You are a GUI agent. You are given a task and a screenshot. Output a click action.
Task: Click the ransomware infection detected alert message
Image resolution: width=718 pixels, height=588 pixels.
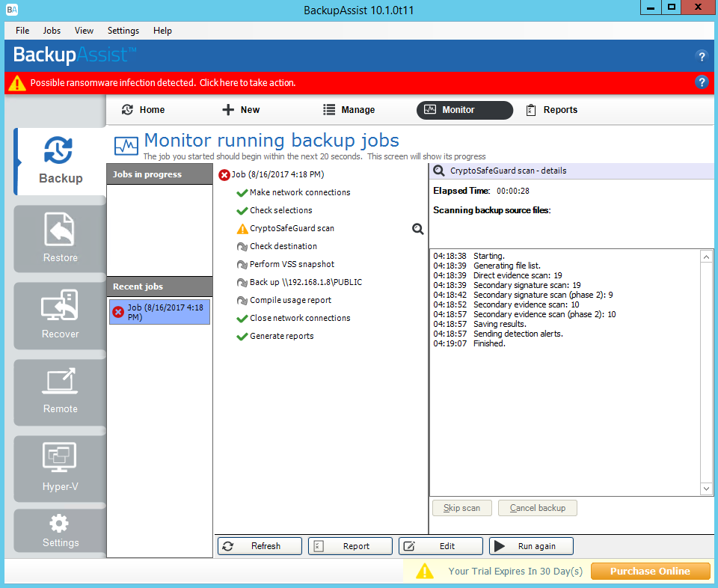(x=163, y=83)
